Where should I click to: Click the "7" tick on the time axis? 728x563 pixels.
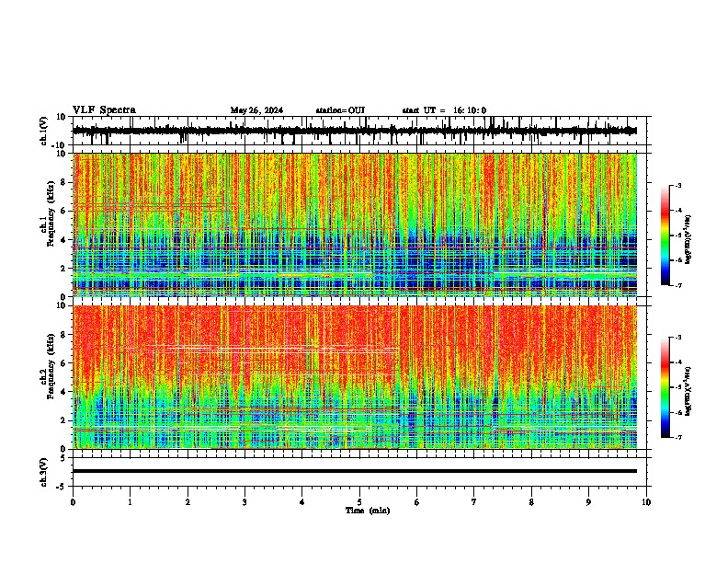(474, 502)
